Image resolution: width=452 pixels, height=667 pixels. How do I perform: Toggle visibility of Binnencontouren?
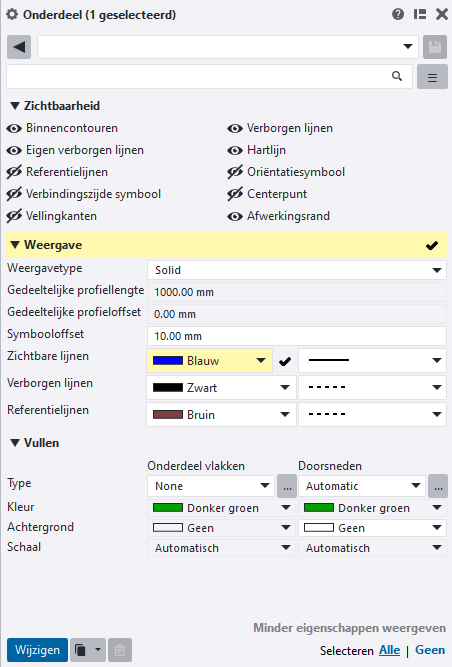click(14, 128)
